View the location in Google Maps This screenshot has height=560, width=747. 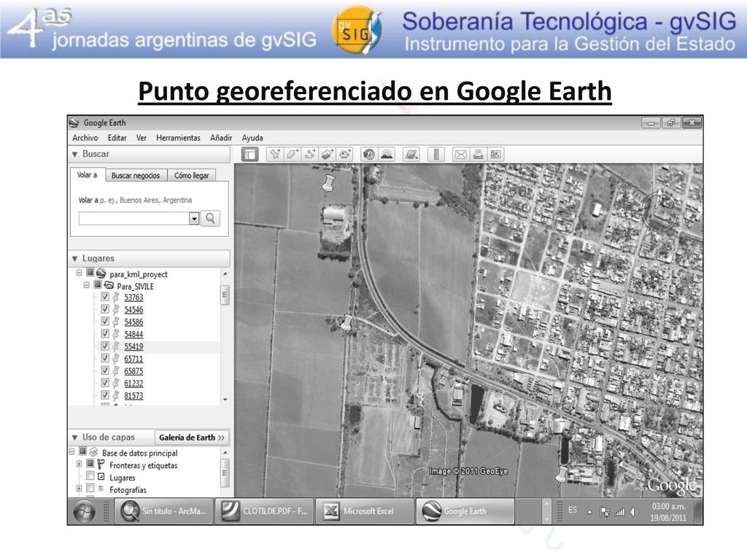496,155
